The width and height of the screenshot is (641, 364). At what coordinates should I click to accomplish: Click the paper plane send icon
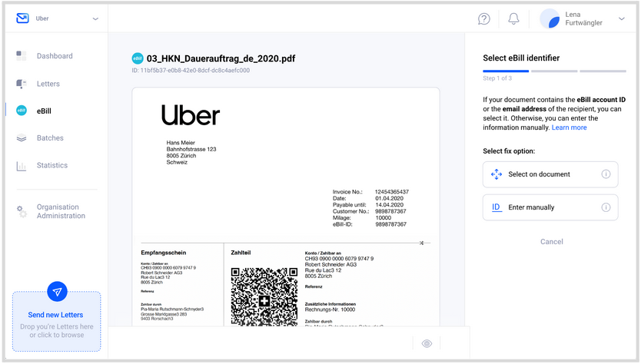pos(57,292)
